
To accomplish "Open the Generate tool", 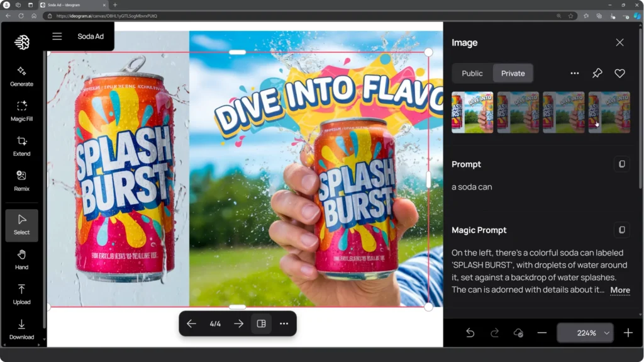I will tap(21, 76).
